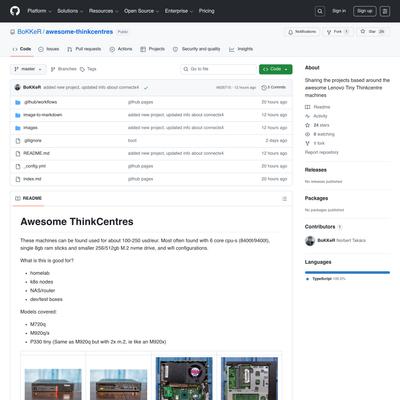
Task: Click the eye icon beside watching count
Action: click(307, 134)
